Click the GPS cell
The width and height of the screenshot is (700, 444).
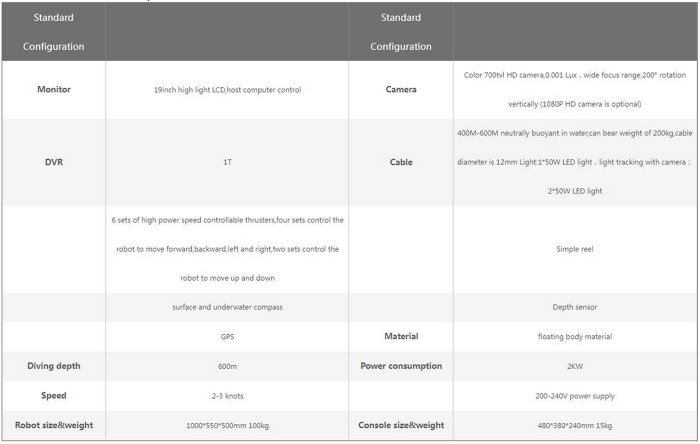pyautogui.click(x=227, y=337)
